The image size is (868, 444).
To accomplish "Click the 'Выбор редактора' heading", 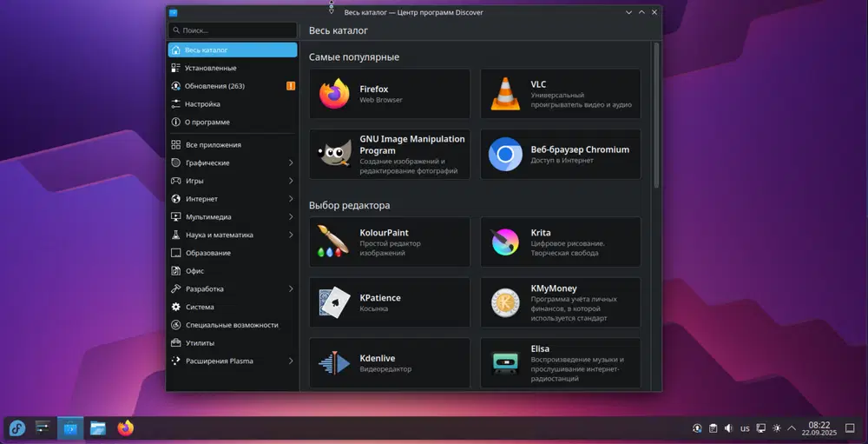I will 349,206.
